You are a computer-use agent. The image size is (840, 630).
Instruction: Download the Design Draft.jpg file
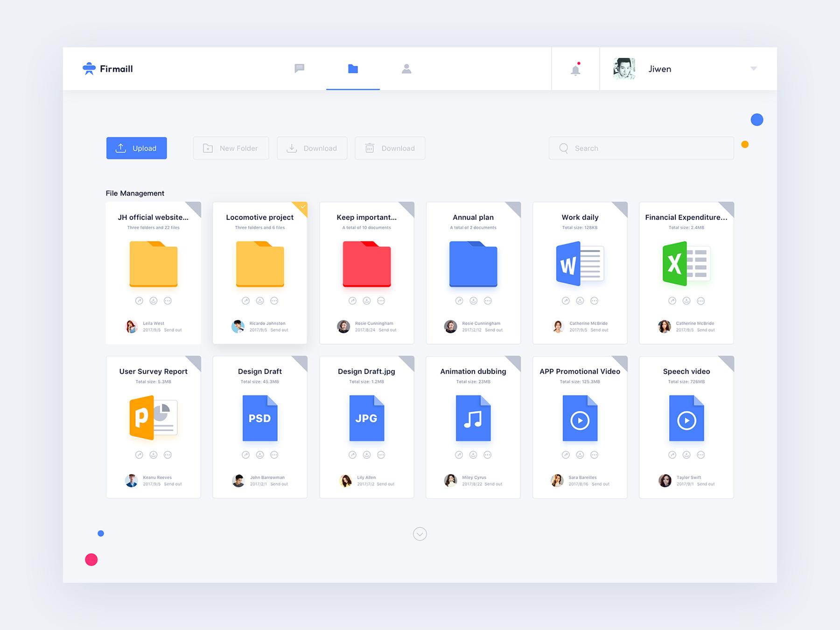click(x=367, y=455)
